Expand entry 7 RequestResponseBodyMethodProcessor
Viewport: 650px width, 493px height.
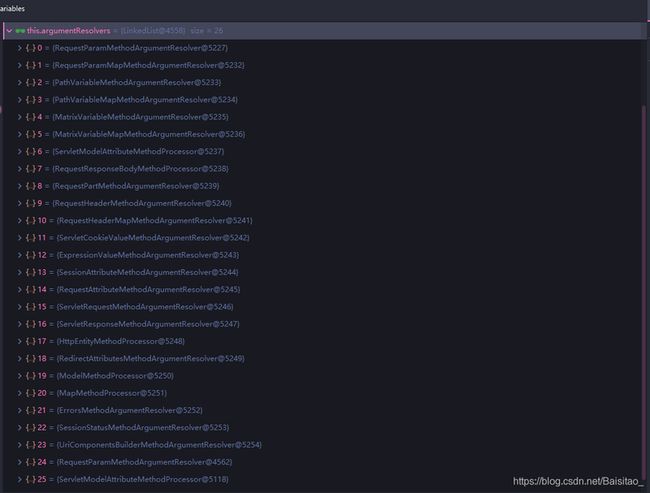coord(19,169)
